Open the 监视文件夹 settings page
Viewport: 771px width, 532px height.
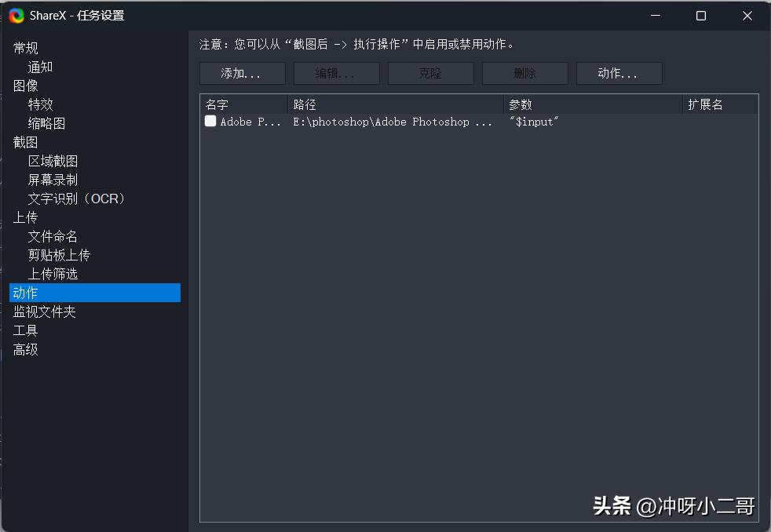pos(43,312)
